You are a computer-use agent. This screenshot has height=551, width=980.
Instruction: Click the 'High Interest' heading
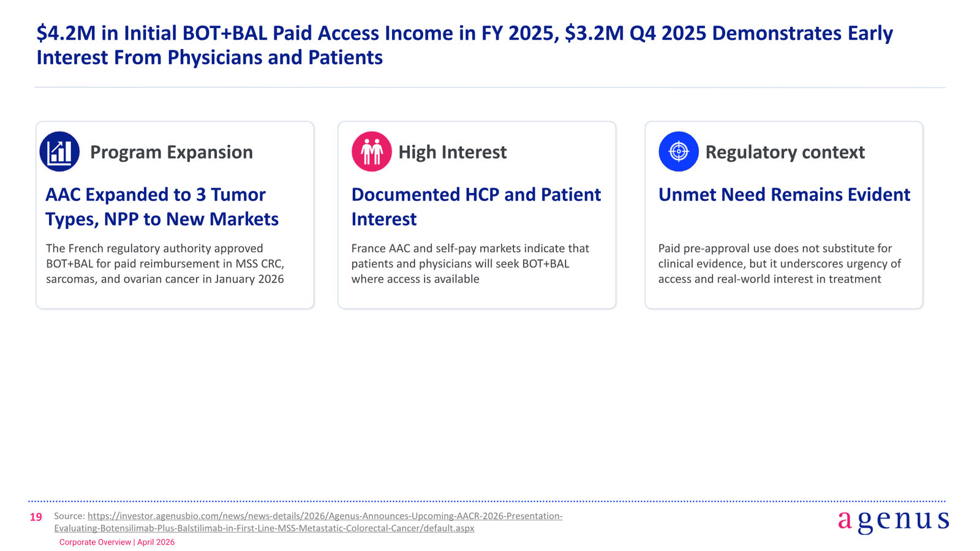point(453,152)
